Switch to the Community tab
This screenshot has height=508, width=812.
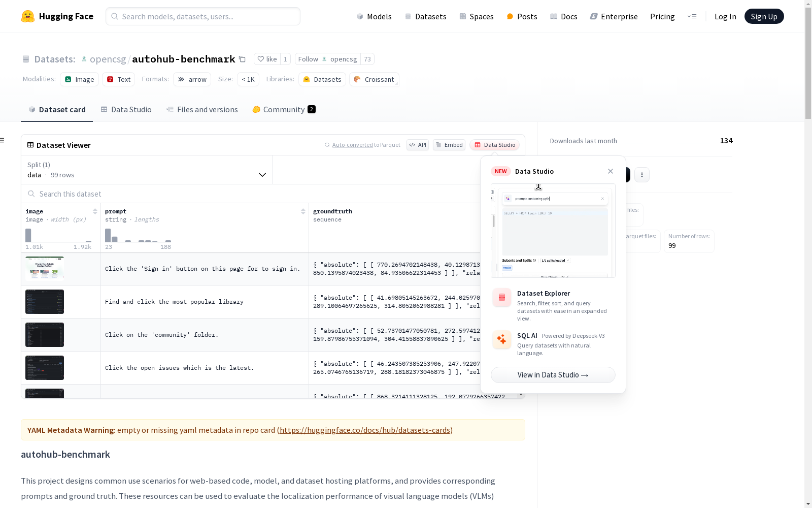284,110
